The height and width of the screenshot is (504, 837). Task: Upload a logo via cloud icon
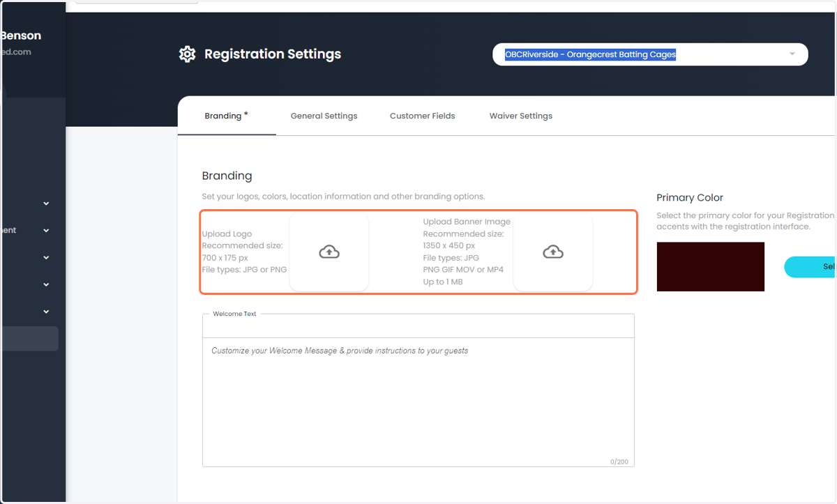click(329, 252)
